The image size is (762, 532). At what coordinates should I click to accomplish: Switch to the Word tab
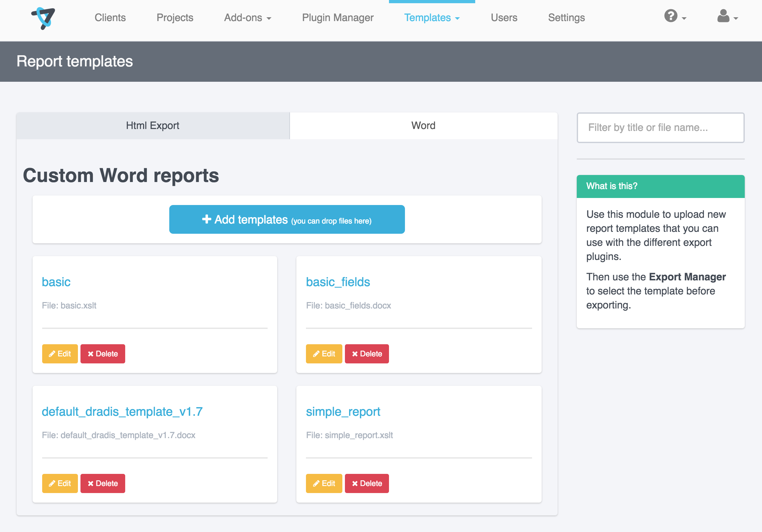[422, 125]
